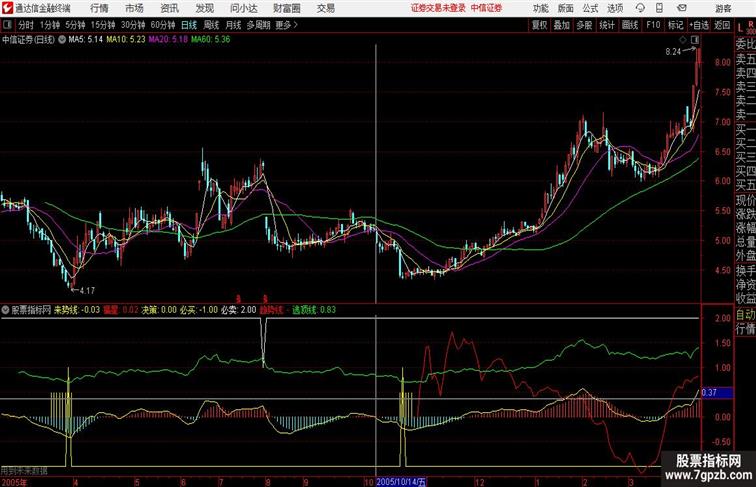Select the 1分钟 period tab
This screenshot has height=487, width=756.
[x=50, y=25]
